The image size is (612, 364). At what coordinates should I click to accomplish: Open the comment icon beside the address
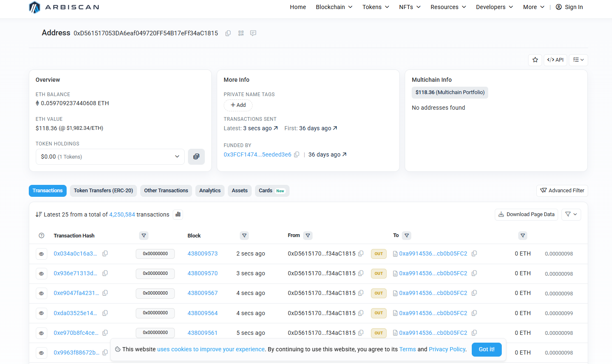[253, 33]
